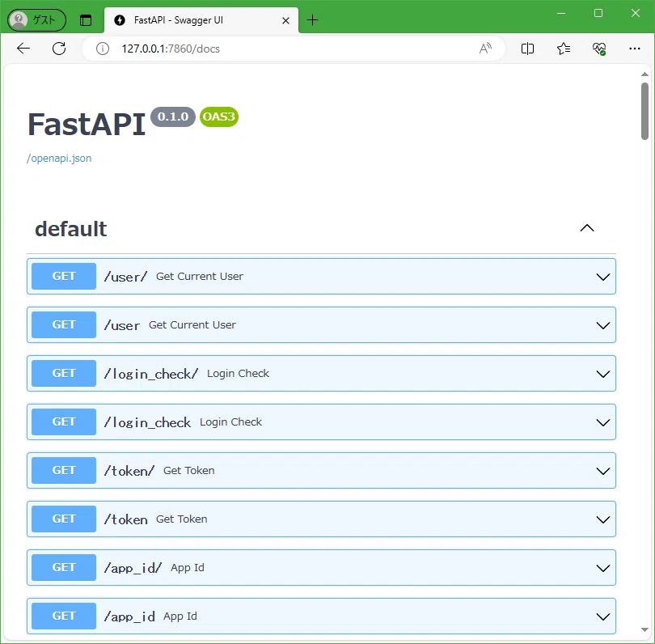Click the 0.1.0 version badge
Image resolution: width=655 pixels, height=644 pixels.
[x=173, y=117]
